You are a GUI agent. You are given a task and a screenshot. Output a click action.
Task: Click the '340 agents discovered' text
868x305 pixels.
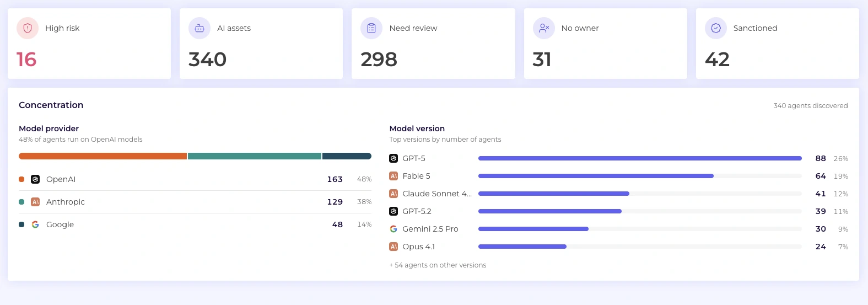[810, 106]
